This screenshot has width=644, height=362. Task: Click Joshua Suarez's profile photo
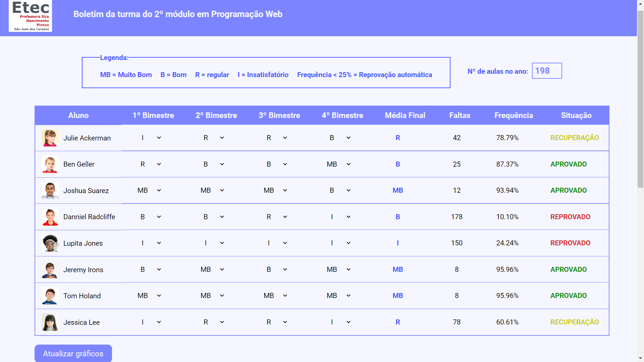pos(50,190)
